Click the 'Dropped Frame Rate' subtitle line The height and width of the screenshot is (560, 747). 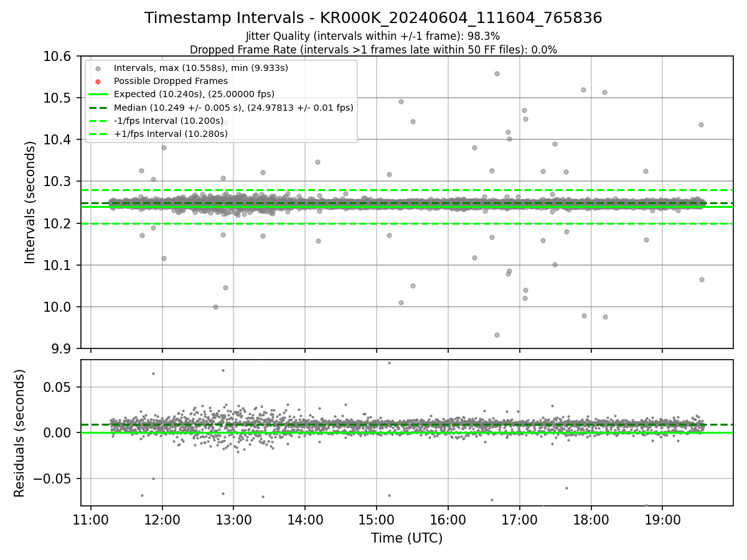coord(374,50)
